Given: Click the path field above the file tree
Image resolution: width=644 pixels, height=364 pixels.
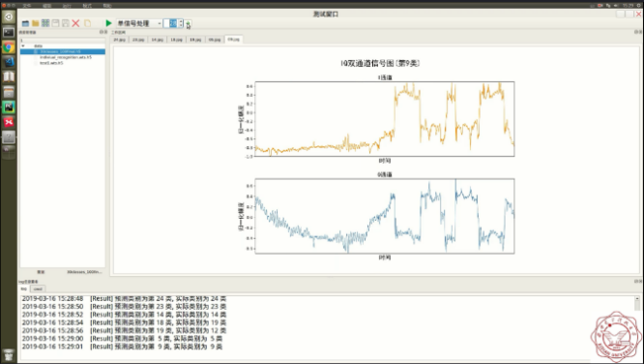Looking at the screenshot, I should (x=63, y=41).
